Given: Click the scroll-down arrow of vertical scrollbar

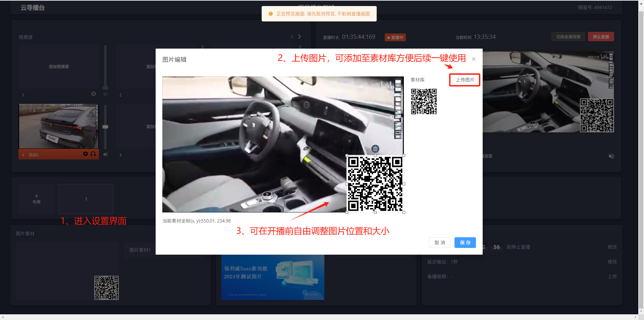Looking at the screenshot, I should tap(641, 311).
